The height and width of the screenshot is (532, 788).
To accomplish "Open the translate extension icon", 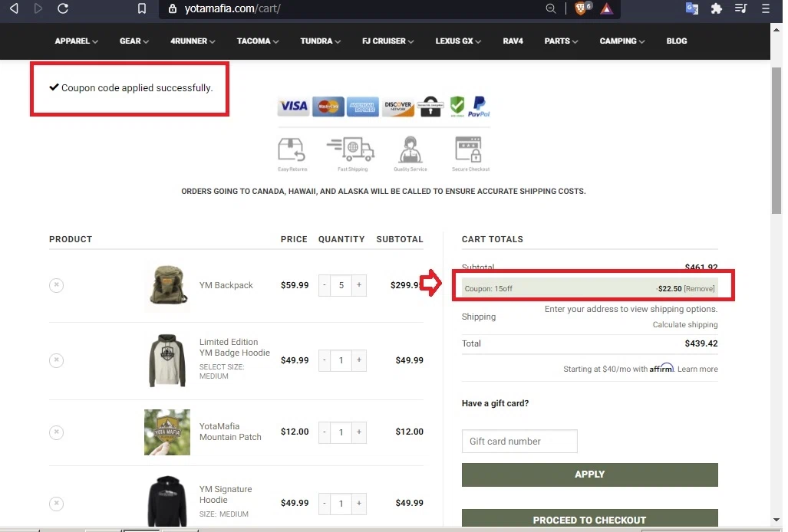I will click(692, 8).
